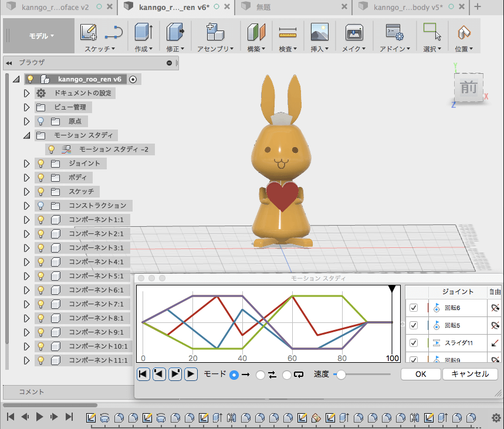Select the loop playback mode radio button

287,374
